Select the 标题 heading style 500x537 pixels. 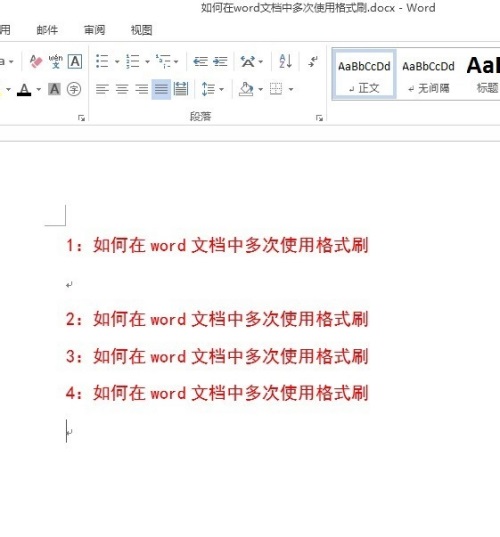[483, 74]
